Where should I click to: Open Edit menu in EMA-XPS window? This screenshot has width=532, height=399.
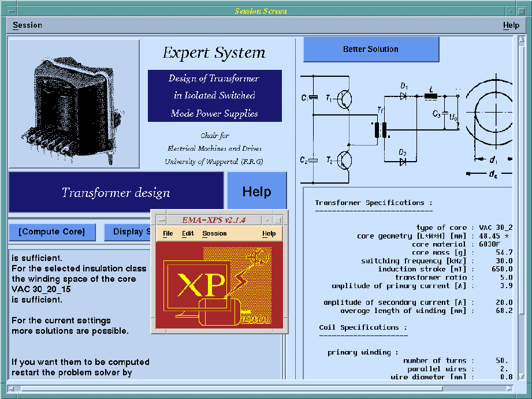pos(188,234)
